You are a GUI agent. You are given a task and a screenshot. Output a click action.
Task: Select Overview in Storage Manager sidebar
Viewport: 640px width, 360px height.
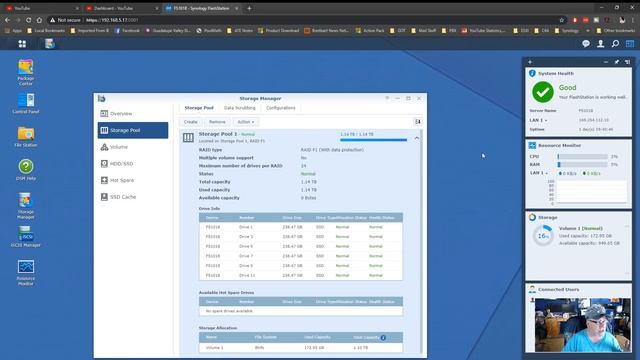[x=133, y=113]
